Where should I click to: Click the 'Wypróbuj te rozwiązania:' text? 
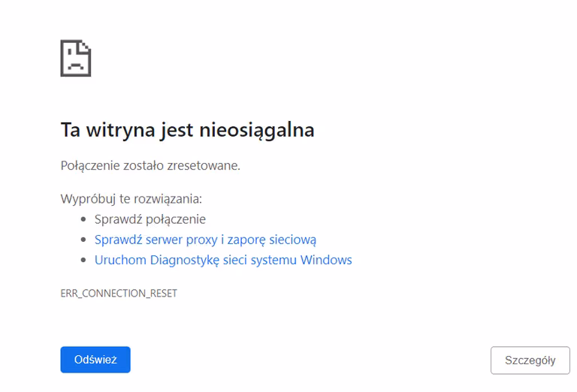click(x=131, y=199)
